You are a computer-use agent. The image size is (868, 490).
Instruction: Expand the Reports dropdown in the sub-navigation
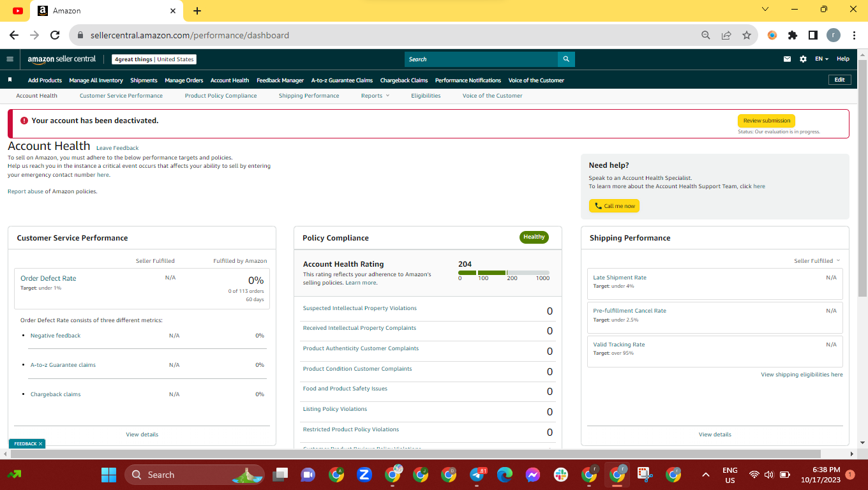[x=375, y=96]
